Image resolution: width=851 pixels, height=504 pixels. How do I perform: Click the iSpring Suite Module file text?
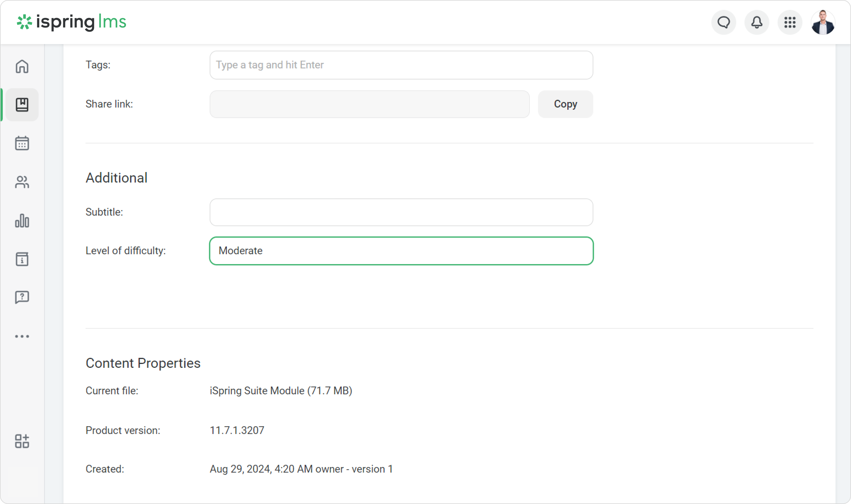[x=281, y=391]
